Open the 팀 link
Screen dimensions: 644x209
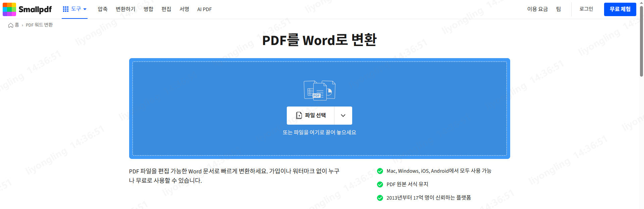pos(558,9)
